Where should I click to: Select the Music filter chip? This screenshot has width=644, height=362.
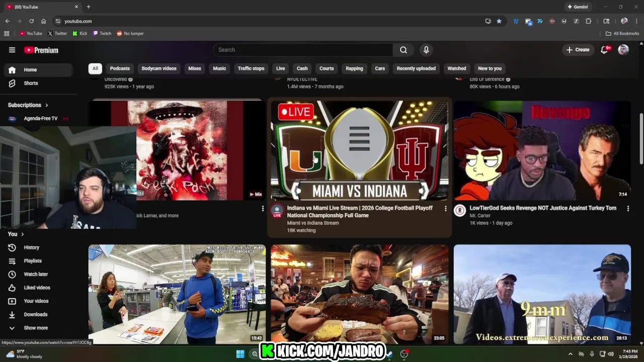click(219, 68)
